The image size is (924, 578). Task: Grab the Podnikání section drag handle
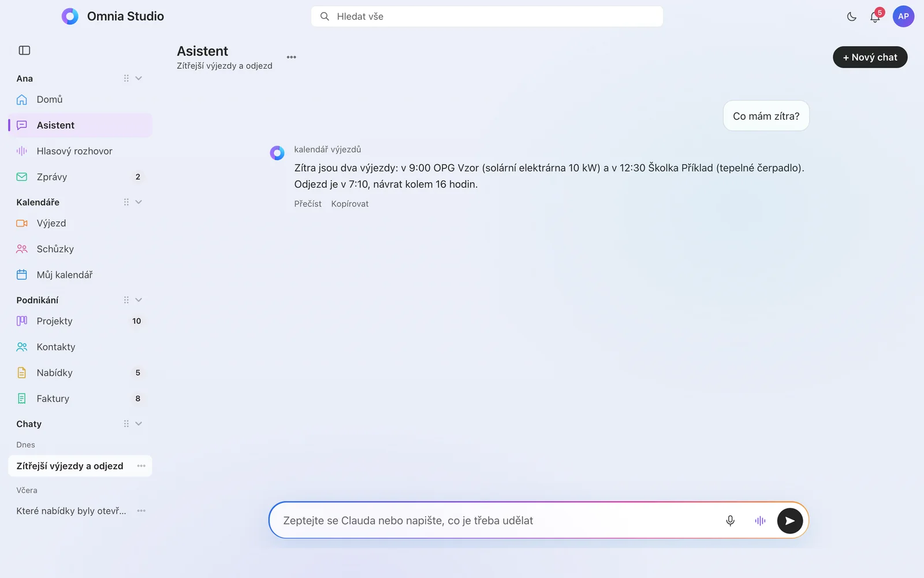126,300
